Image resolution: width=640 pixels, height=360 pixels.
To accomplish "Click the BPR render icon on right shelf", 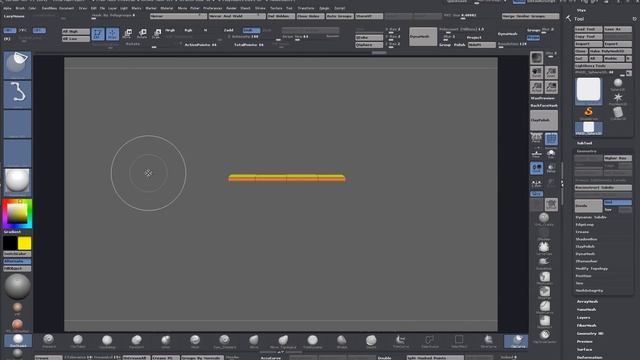I will (537, 58).
